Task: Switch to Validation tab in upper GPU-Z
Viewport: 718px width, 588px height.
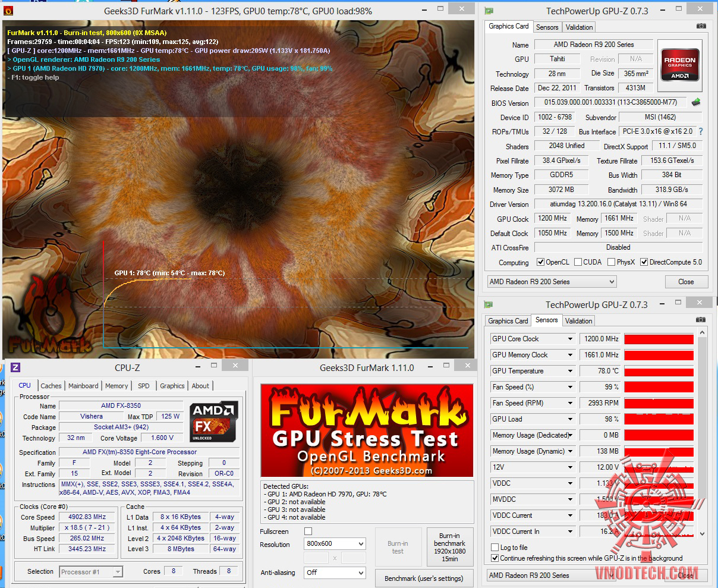Action: (579, 27)
